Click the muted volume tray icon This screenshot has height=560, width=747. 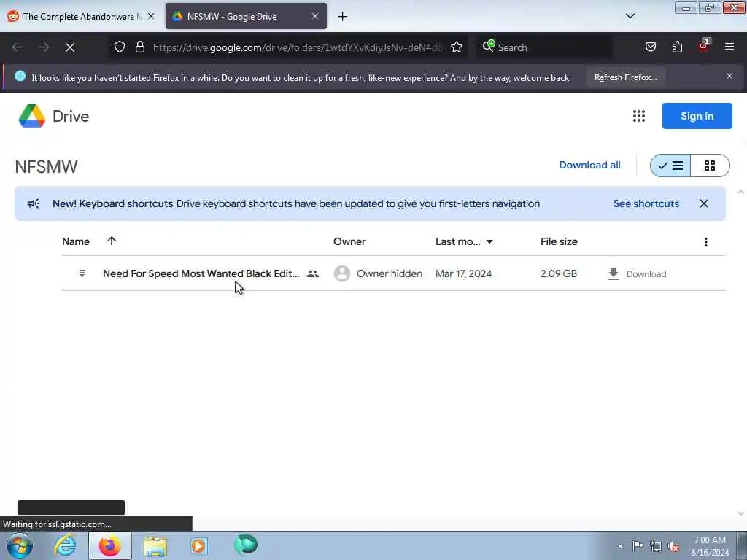click(x=673, y=546)
